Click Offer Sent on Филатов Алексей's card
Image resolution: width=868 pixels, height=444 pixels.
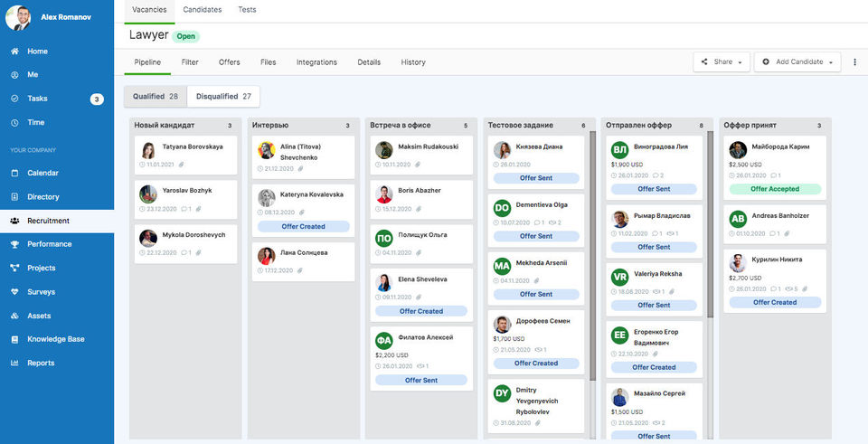point(421,381)
